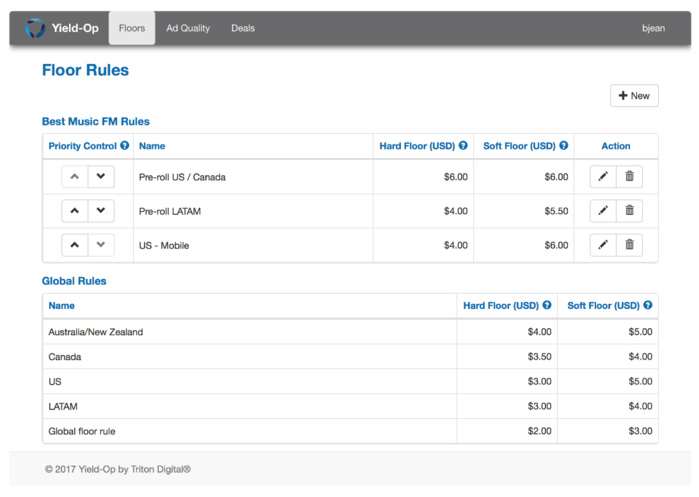Image resolution: width=699 pixels, height=497 pixels.
Task: Move Pre-roll LATAM priority down
Action: (101, 211)
